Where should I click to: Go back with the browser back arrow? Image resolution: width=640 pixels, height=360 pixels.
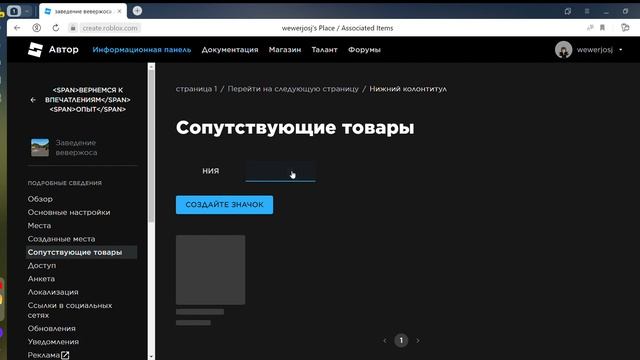point(17,28)
